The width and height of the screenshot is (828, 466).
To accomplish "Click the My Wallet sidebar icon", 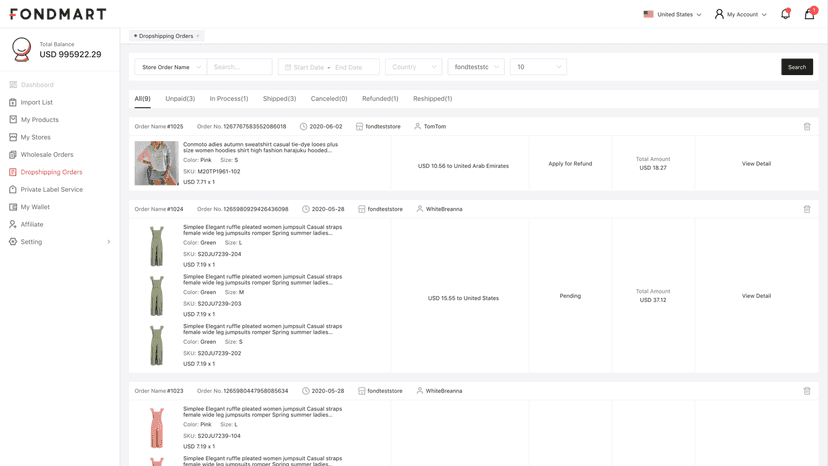I will point(13,207).
